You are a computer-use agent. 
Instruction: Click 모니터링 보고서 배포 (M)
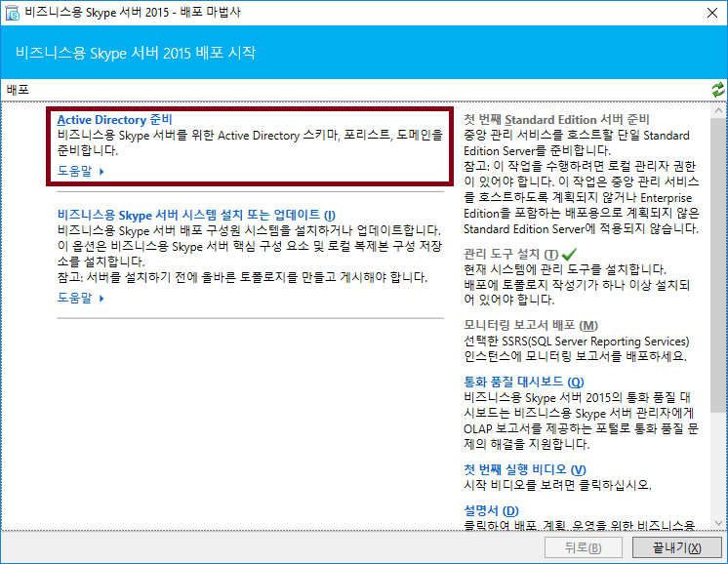tap(530, 325)
